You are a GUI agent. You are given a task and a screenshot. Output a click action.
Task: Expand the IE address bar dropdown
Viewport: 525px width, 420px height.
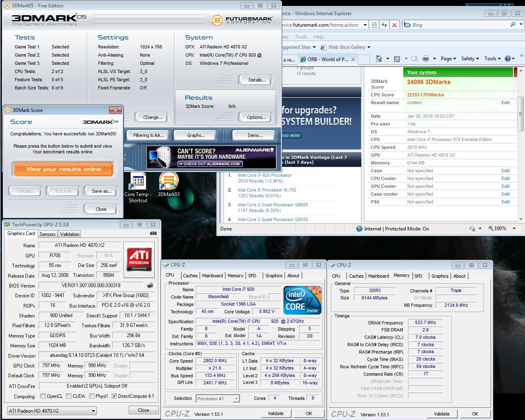pos(365,25)
